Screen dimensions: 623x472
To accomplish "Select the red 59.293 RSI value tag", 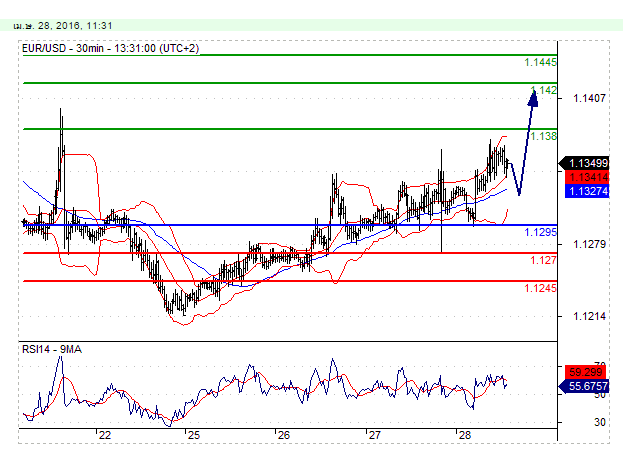I will coord(583,370).
